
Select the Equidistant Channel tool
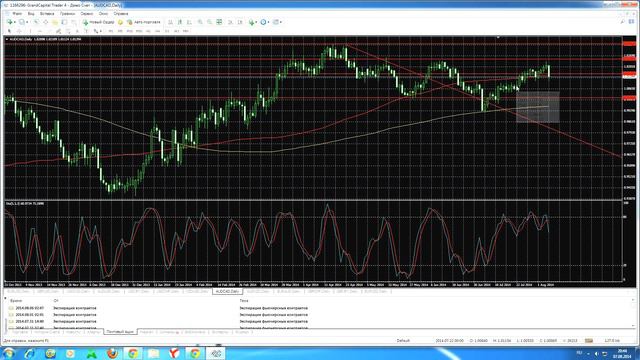58,31
